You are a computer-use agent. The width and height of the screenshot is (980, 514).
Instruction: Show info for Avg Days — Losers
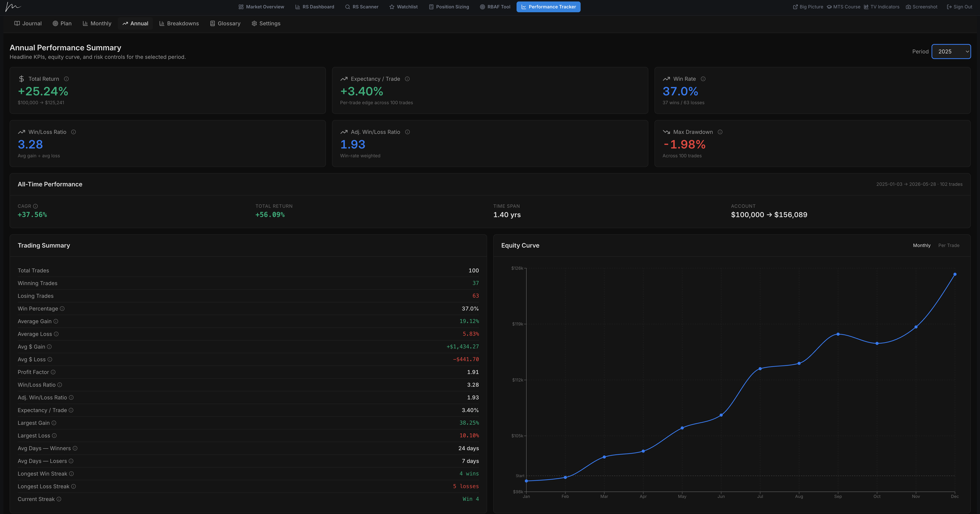coord(71,461)
